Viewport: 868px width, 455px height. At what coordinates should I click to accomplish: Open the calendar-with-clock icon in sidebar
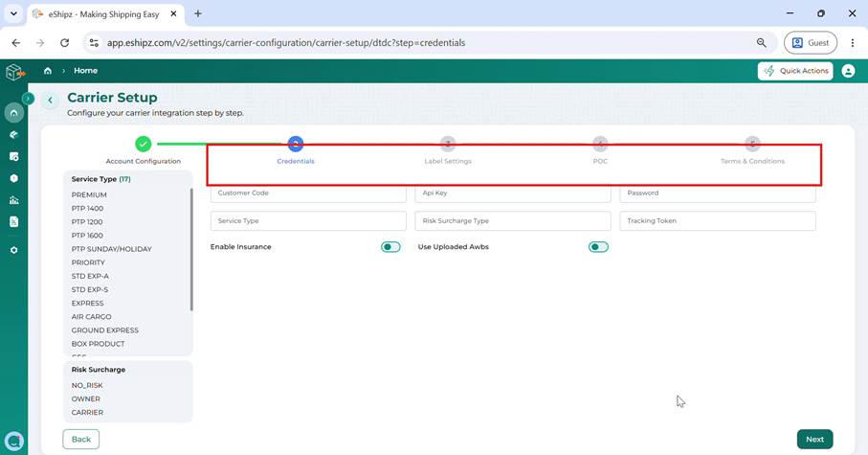pyautogui.click(x=13, y=156)
